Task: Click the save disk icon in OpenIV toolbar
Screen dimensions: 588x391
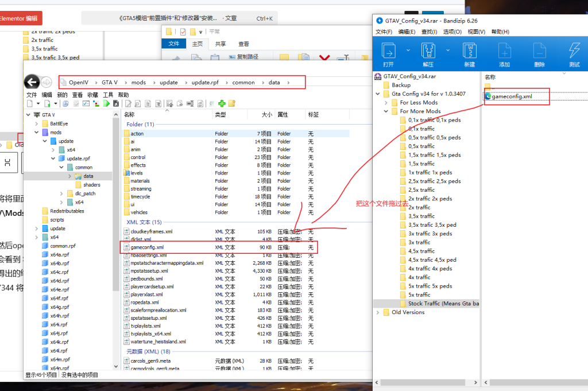Action: [x=116, y=103]
